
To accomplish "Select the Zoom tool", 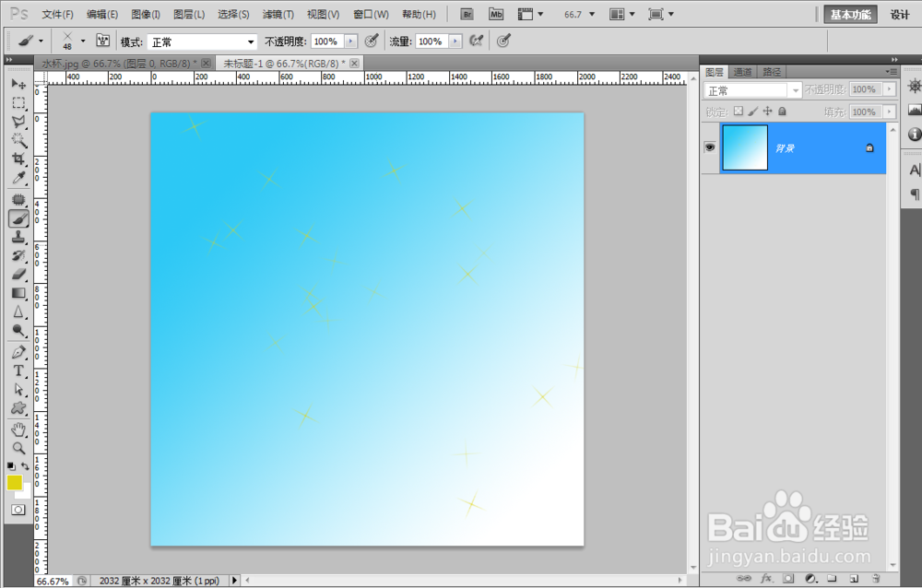I will tap(18, 449).
